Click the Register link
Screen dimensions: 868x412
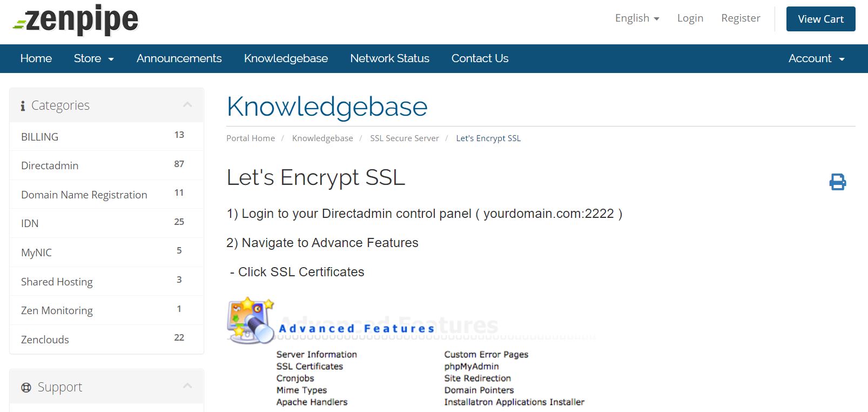(741, 18)
